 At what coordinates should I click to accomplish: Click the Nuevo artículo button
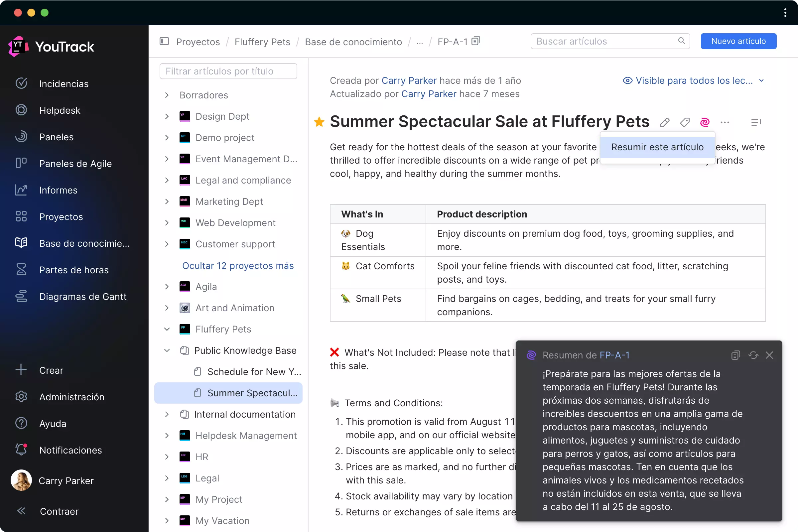pyautogui.click(x=738, y=41)
